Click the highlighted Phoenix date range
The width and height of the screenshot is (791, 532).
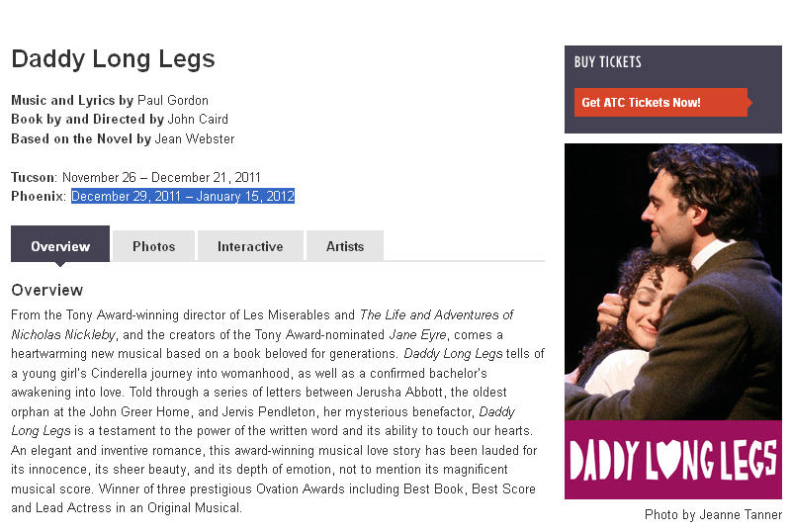[183, 196]
